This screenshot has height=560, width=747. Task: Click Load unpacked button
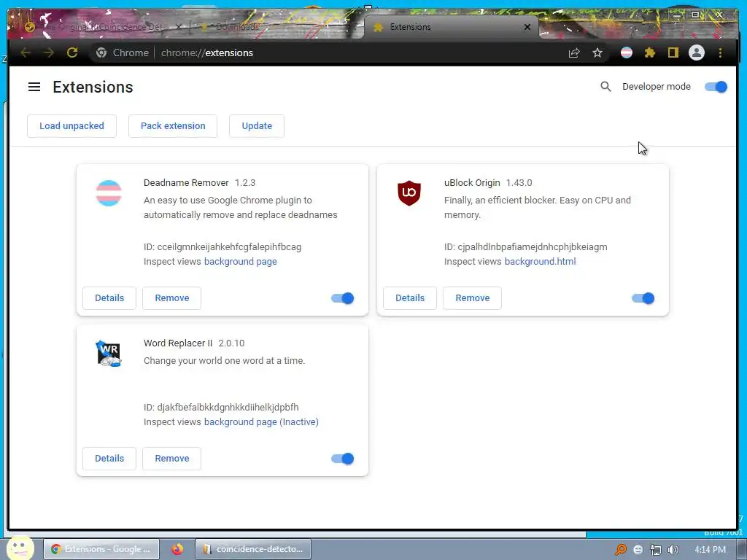[71, 125]
